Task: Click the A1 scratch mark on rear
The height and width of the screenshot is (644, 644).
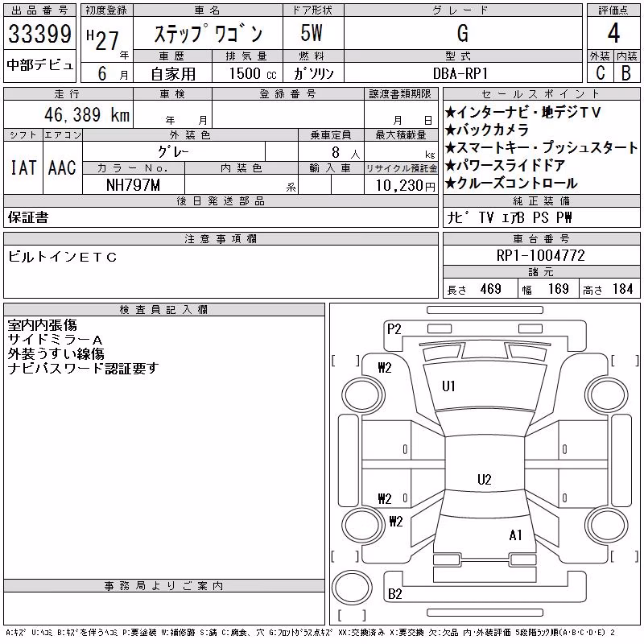Action: pyautogui.click(x=516, y=535)
